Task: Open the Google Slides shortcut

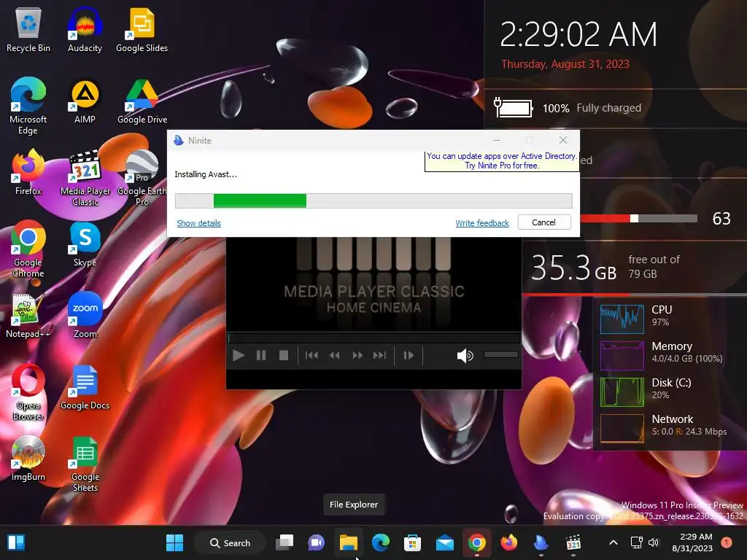Action: click(142, 29)
